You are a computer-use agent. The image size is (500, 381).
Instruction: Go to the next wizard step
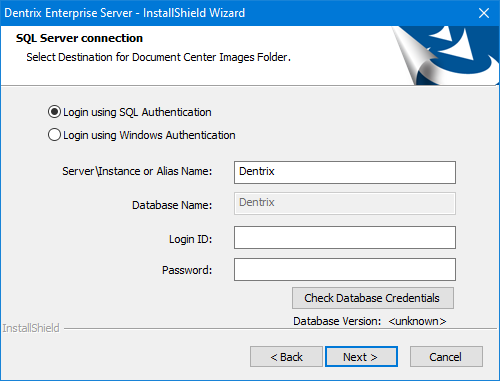361,357
